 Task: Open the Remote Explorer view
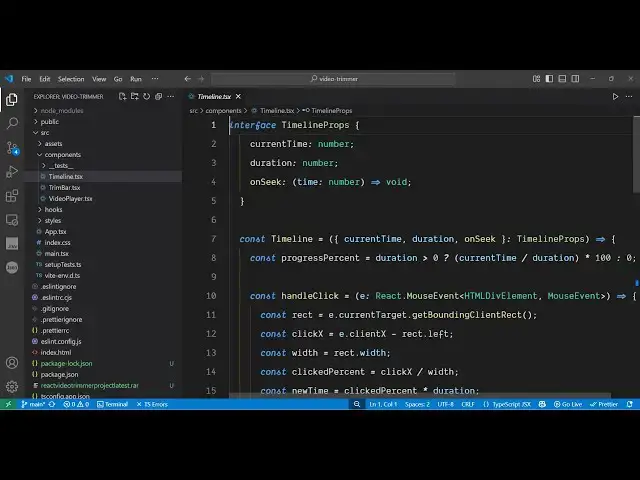(12, 220)
